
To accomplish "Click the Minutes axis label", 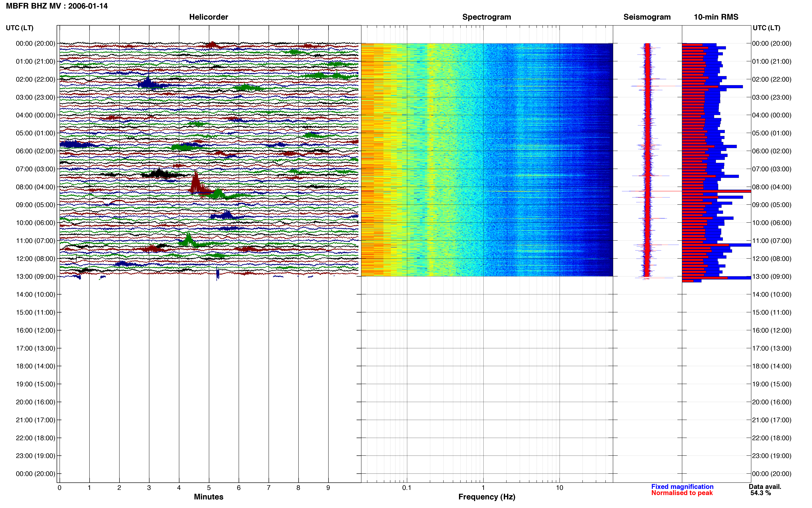I will (x=209, y=497).
